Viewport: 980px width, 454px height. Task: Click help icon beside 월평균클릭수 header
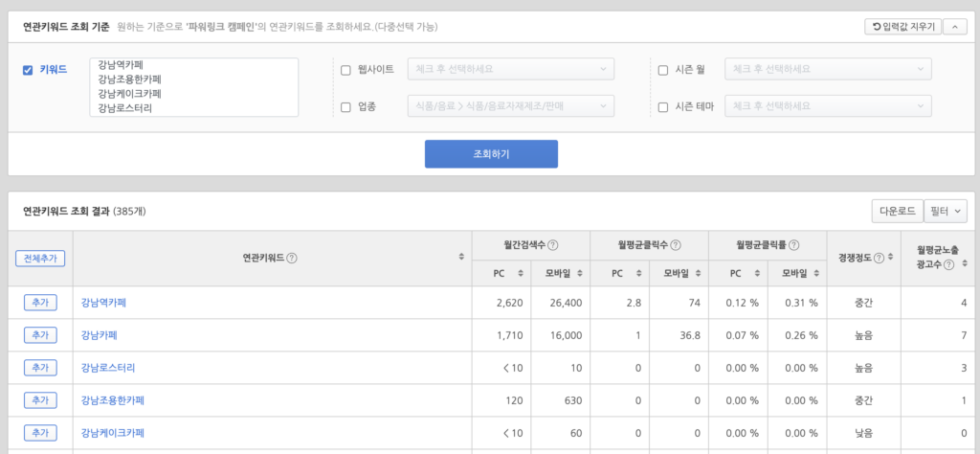click(x=676, y=244)
